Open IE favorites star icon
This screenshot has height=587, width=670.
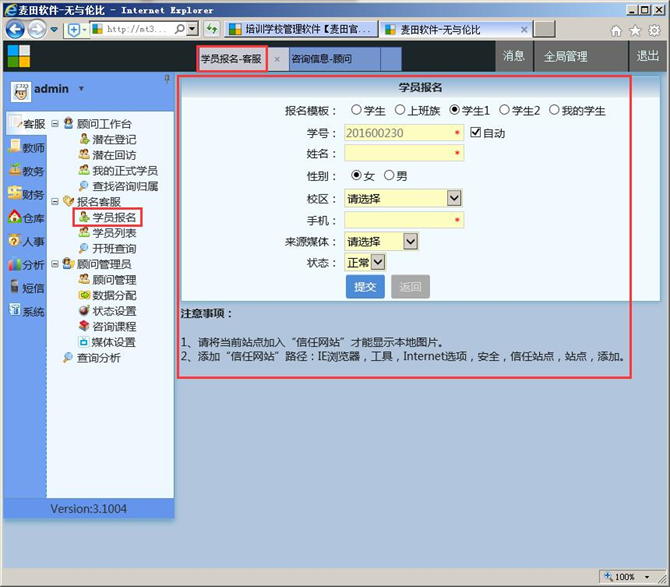click(635, 30)
